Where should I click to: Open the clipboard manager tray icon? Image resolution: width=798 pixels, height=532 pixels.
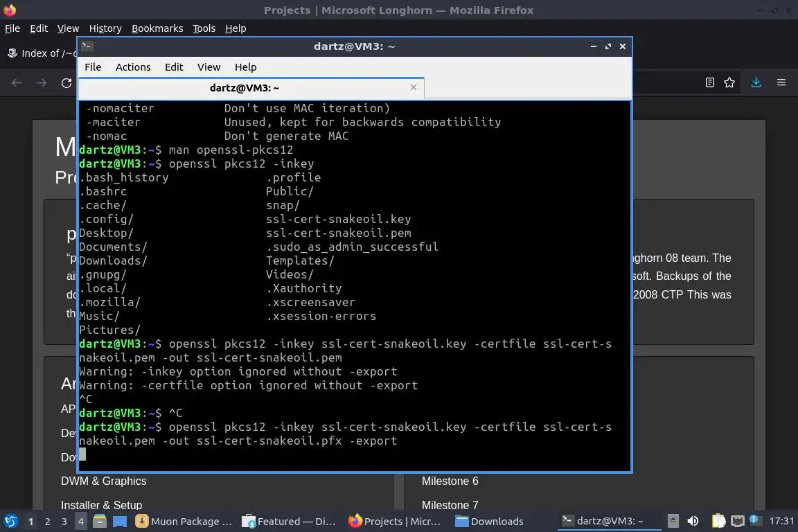point(718,521)
